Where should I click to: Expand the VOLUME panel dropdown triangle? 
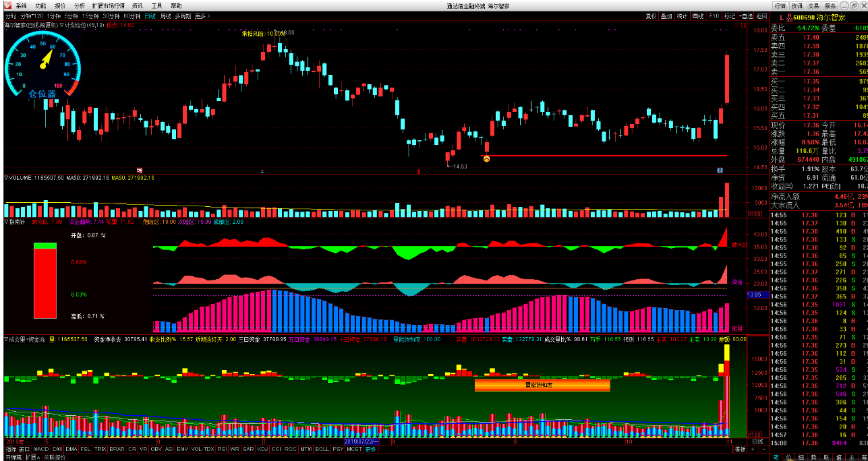click(x=6, y=178)
